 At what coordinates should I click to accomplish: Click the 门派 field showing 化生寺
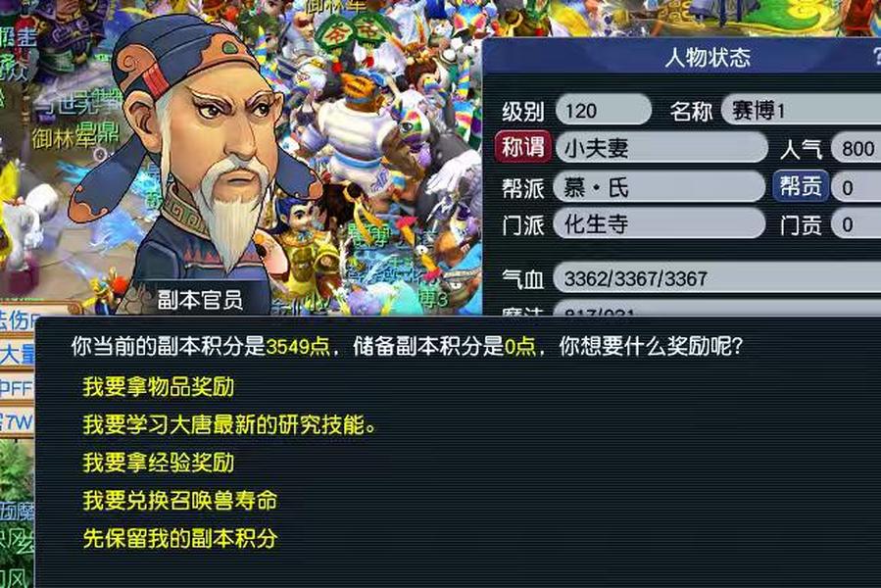(x=660, y=224)
